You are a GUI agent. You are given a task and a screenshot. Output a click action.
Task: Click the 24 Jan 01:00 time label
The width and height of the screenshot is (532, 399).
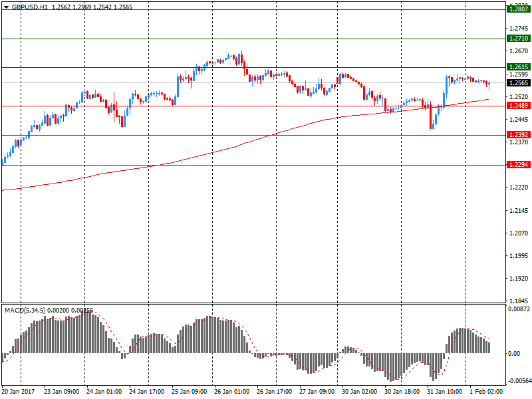(104, 392)
